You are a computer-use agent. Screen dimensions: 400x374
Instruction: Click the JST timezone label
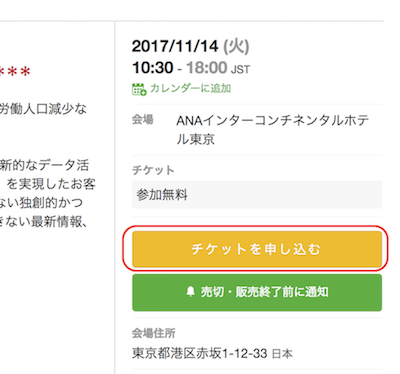tap(240, 69)
